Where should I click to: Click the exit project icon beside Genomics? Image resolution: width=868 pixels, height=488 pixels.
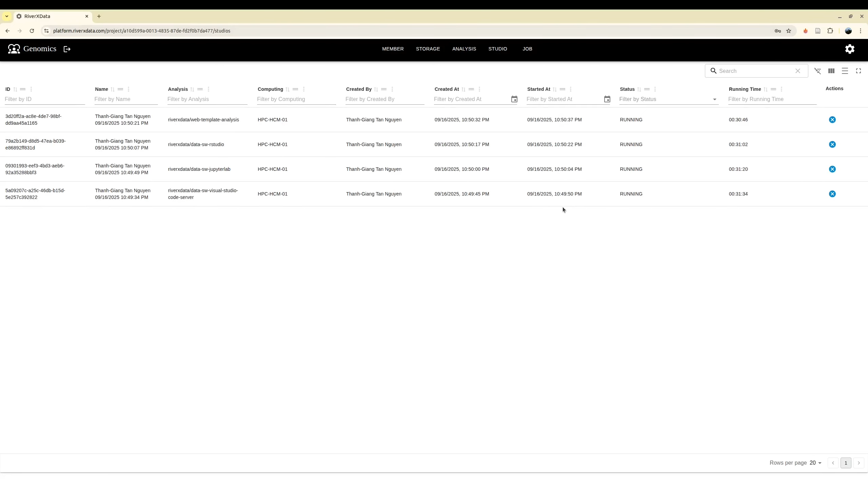(x=67, y=49)
